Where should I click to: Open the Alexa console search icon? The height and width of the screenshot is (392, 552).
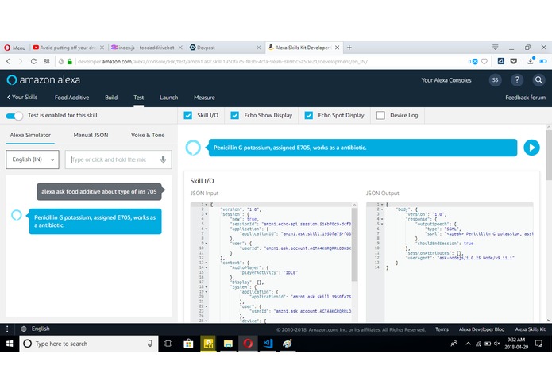pos(538,80)
